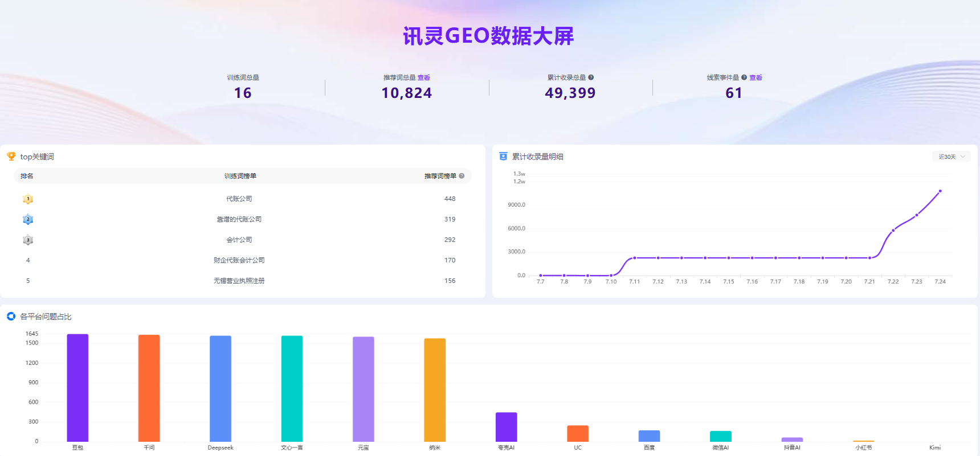Click the 百度 blue bar
Image resolution: width=980 pixels, height=456 pixels.
(649, 436)
